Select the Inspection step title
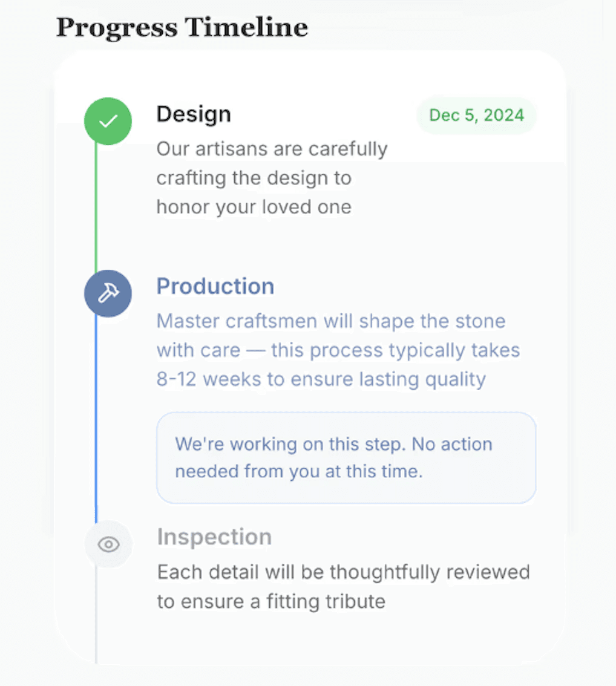The image size is (616, 686). pyautogui.click(x=214, y=537)
